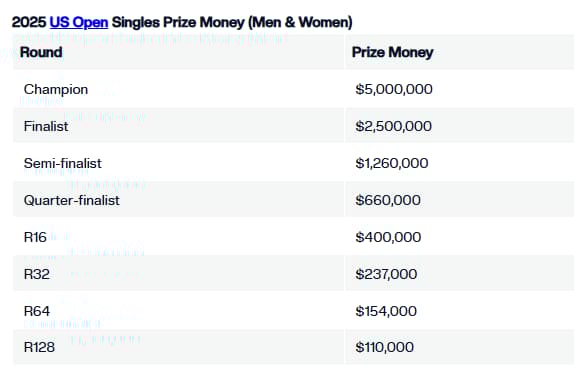574x378 pixels.
Task: Click the $660,000 prize cell
Action: (388, 200)
